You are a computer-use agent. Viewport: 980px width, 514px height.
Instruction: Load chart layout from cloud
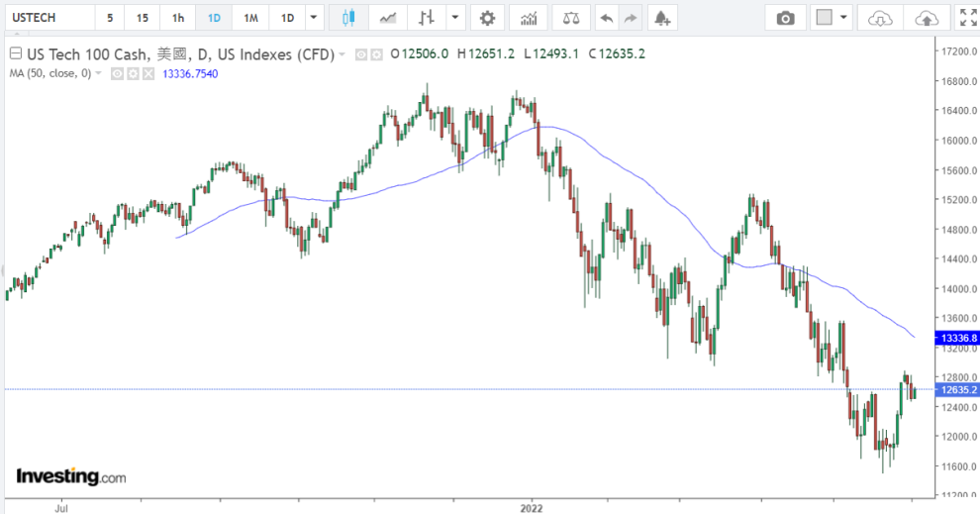coord(880,18)
